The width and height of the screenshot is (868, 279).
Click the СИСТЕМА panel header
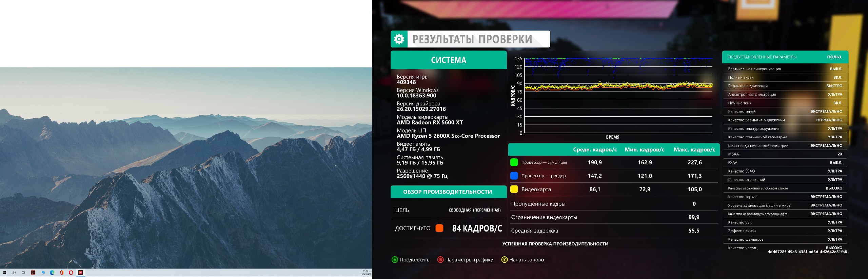(x=449, y=60)
